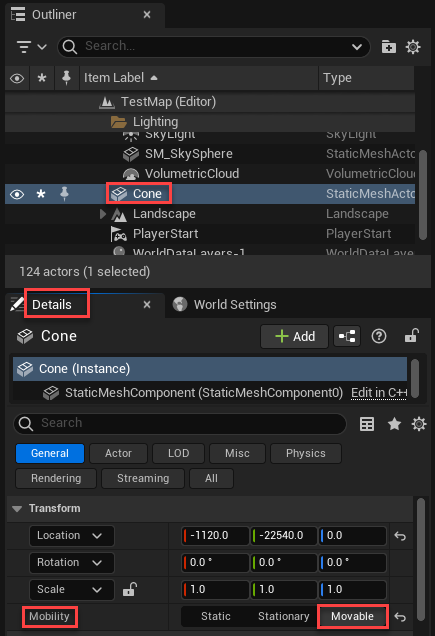Close the Details tab

tap(147, 305)
